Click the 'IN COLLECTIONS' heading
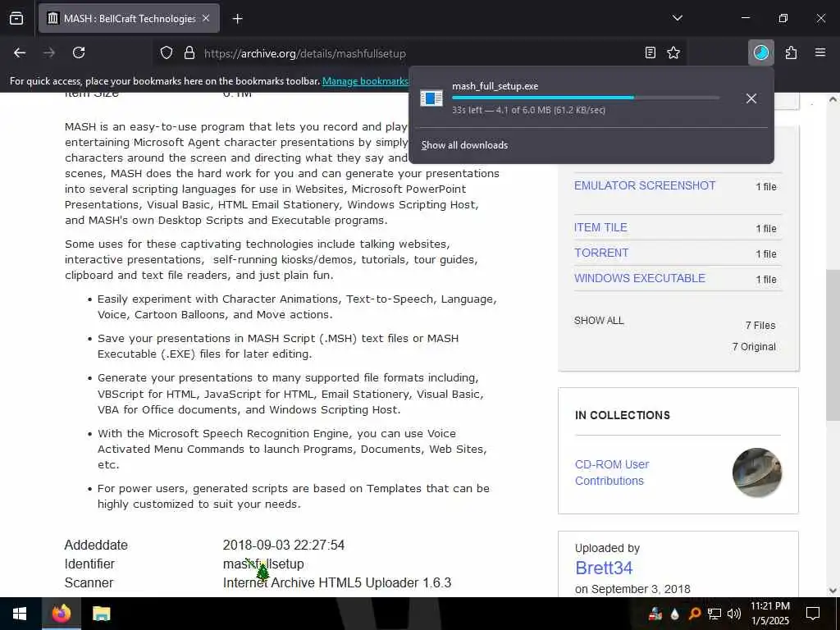 (x=622, y=416)
